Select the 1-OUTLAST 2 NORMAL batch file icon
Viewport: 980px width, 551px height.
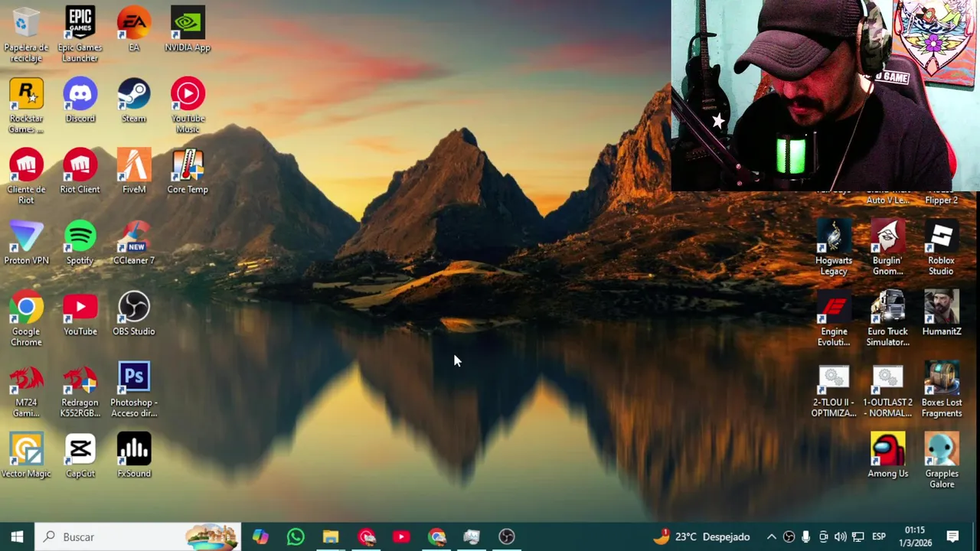[888, 391]
